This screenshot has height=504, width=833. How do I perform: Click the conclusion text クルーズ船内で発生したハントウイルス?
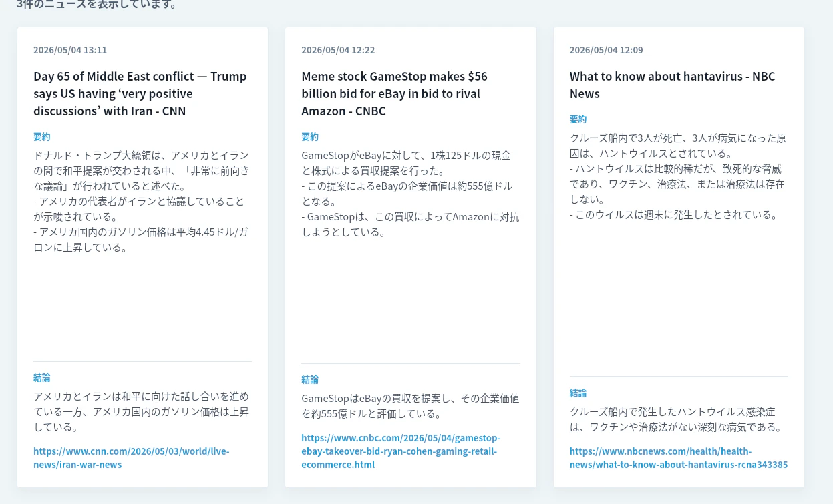point(676,419)
